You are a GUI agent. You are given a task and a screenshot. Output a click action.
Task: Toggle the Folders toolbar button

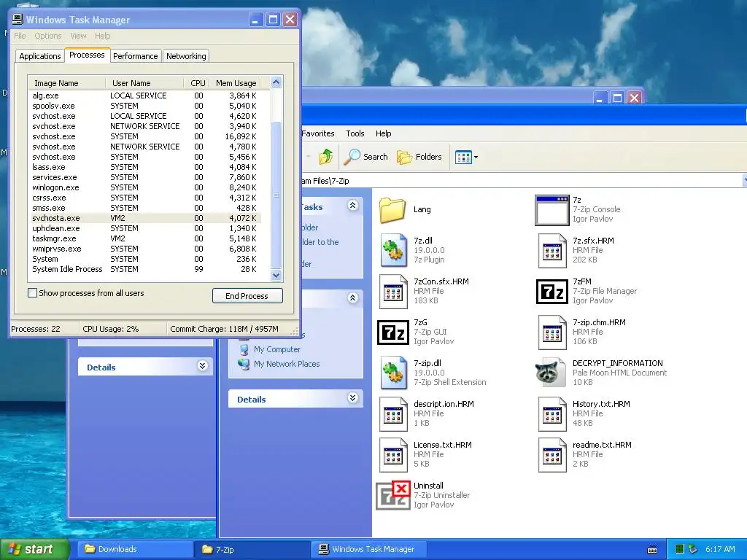coord(419,157)
